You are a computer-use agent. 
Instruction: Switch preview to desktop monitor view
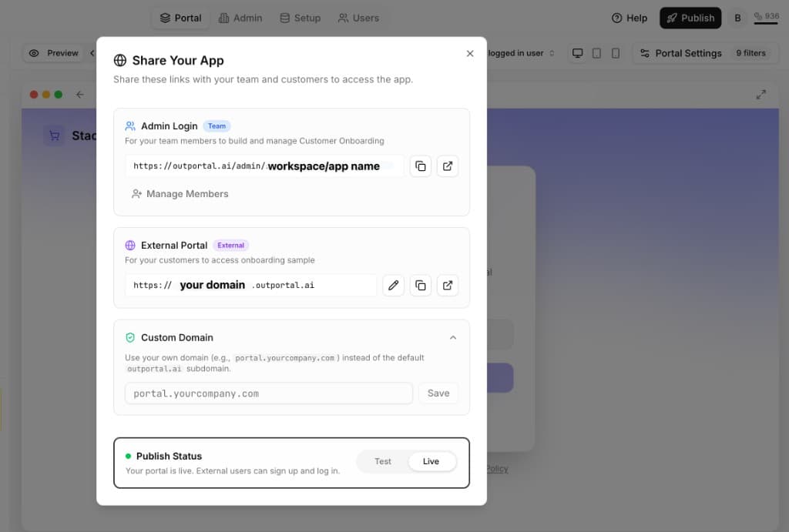pyautogui.click(x=577, y=52)
